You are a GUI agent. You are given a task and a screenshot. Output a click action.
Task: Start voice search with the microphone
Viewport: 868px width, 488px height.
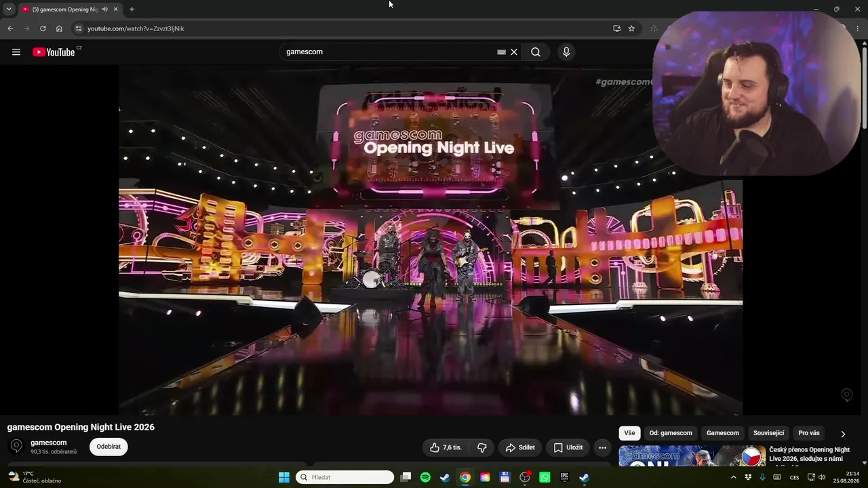pos(566,52)
